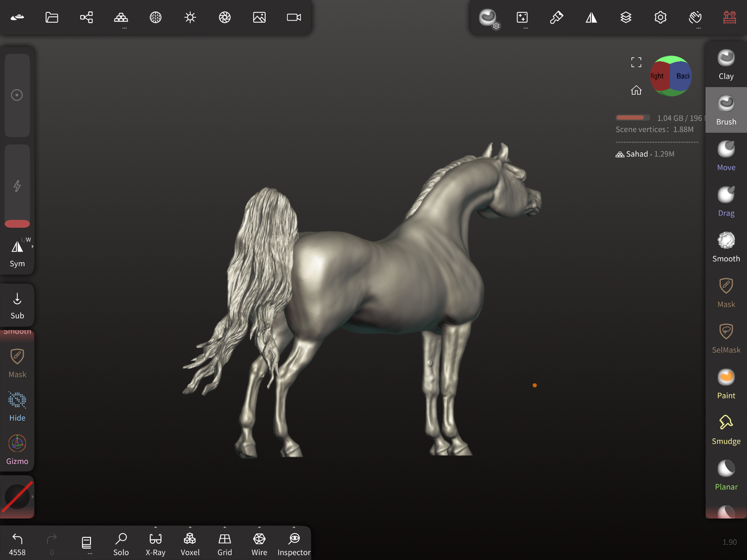Screen dimensions: 747x560
Task: Toggle Solo mode for the object
Action: (x=121, y=544)
